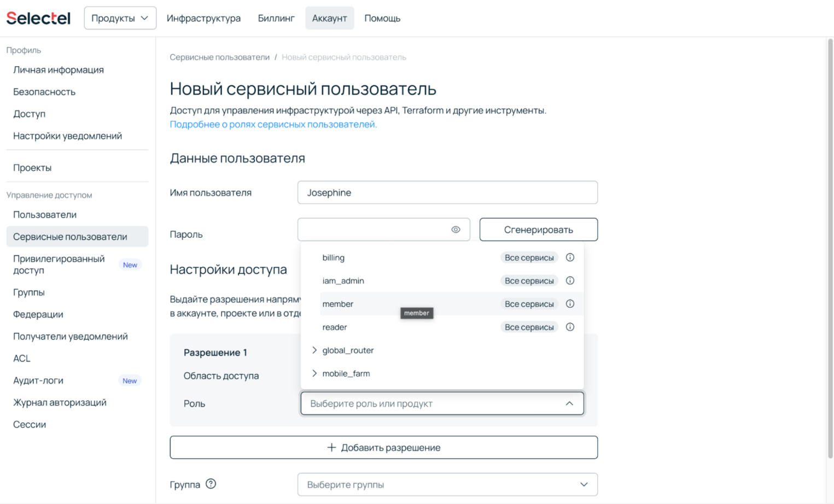Collapse the role selection dropdown

tap(570, 403)
